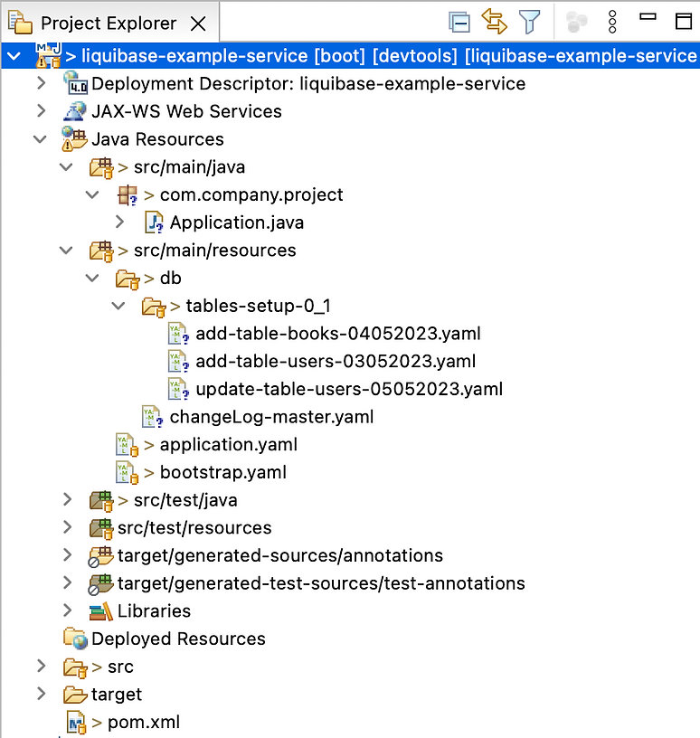
Task: Open the Filter icon in toolbar
Action: coord(529,23)
